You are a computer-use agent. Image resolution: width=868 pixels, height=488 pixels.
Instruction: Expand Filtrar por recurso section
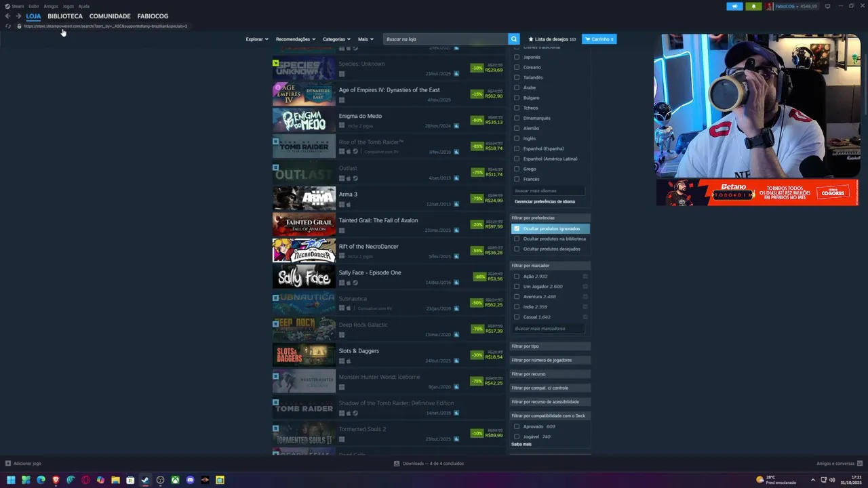point(551,374)
